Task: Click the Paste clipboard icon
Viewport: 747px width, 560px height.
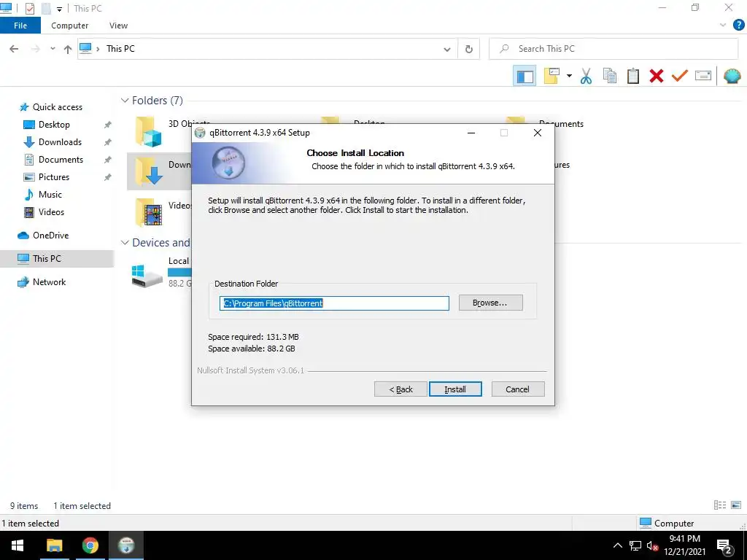Action: tap(633, 76)
